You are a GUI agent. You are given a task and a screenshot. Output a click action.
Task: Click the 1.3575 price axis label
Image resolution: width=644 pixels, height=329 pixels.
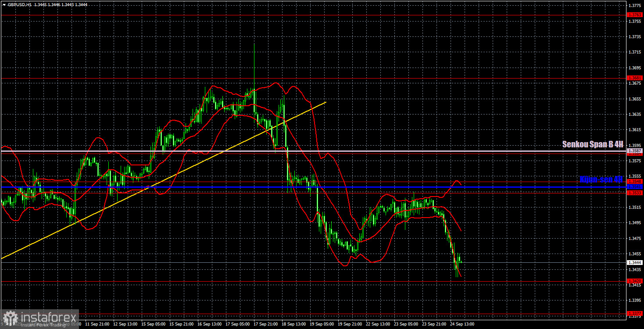pos(635,161)
